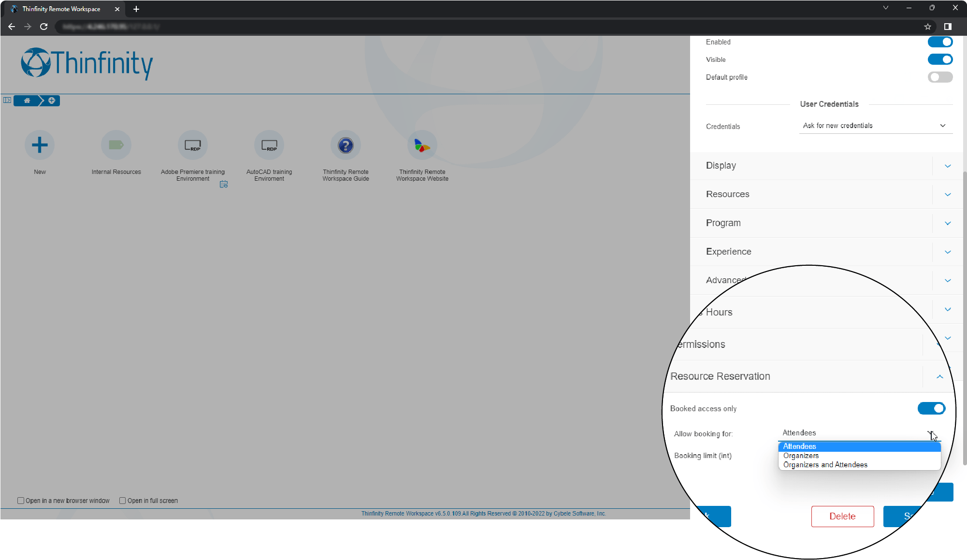
Task: Select Attendees option in dropdown list
Action: point(859,446)
